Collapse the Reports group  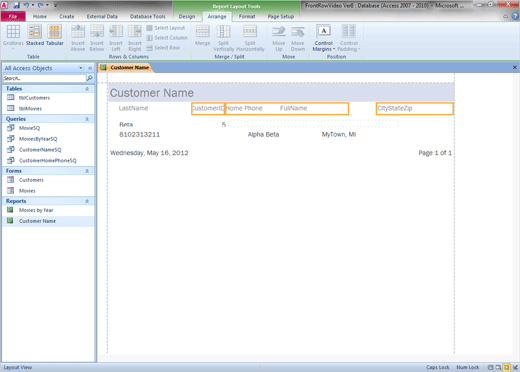click(87, 201)
